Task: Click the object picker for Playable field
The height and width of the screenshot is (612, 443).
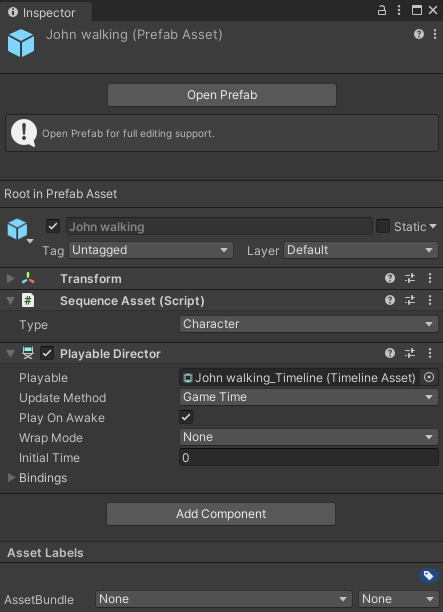Action: [x=429, y=377]
